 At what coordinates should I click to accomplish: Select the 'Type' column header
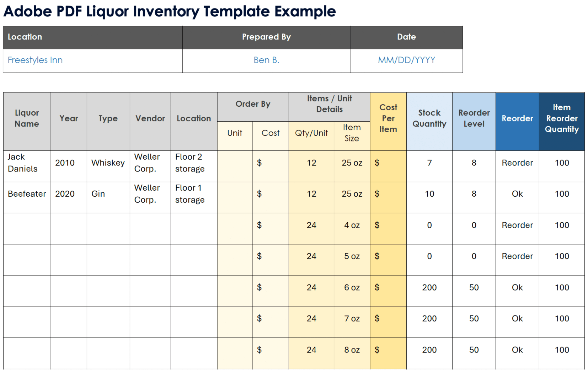[x=108, y=122]
